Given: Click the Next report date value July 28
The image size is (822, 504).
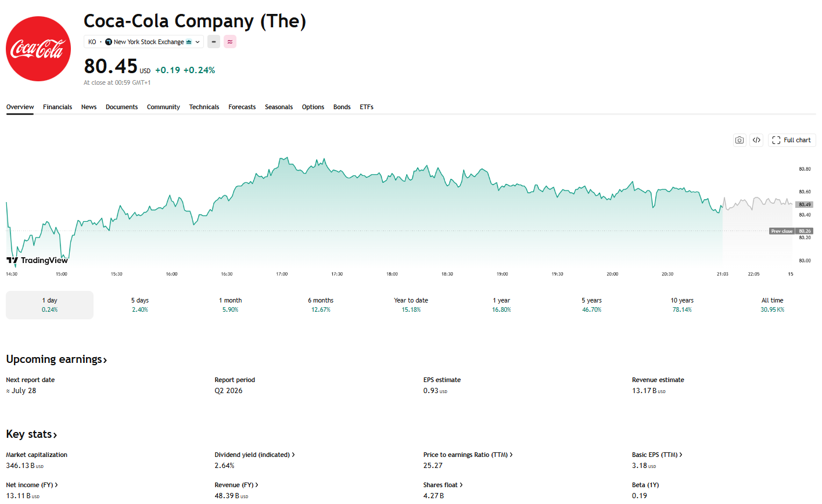Looking at the screenshot, I should [21, 391].
